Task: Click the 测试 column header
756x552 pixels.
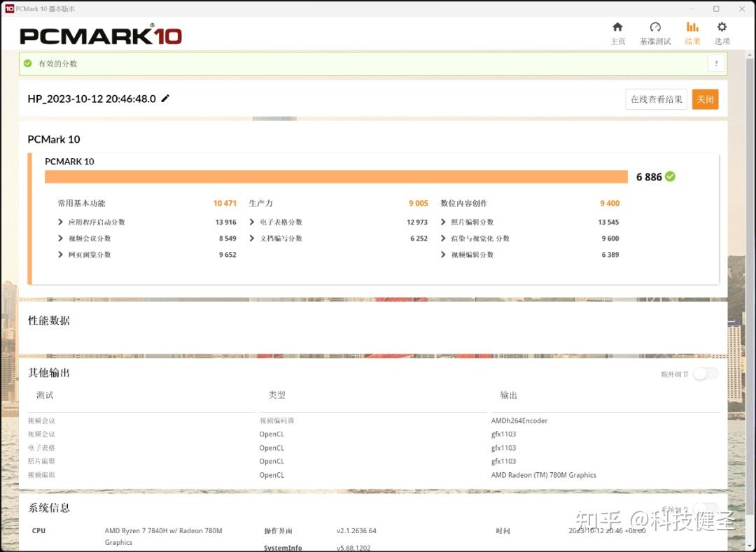Action: [45, 395]
